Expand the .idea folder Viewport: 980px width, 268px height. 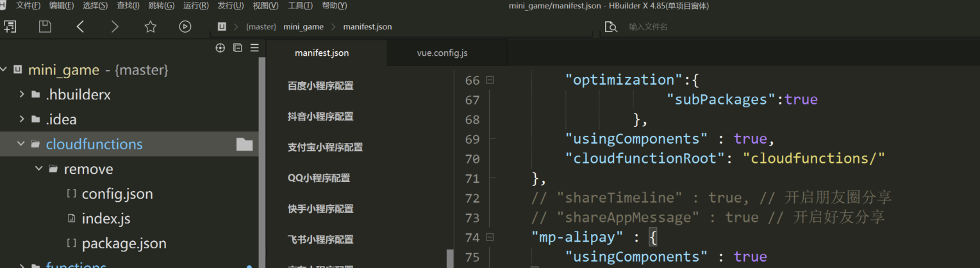[x=21, y=119]
